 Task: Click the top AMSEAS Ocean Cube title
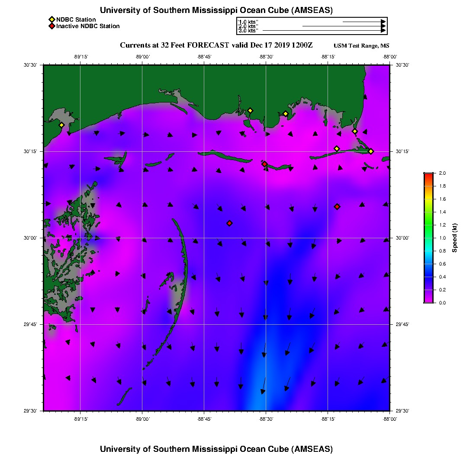point(216,10)
